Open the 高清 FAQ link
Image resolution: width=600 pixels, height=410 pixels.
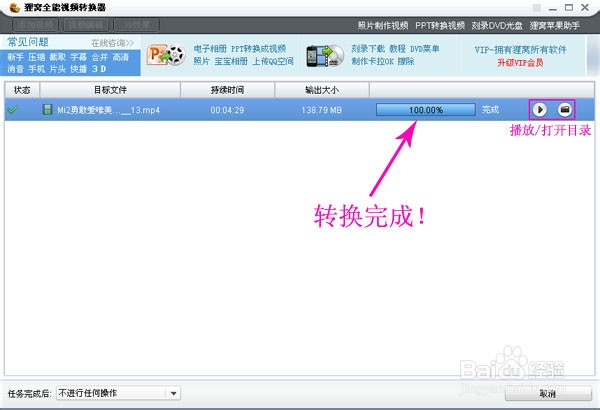pos(121,57)
